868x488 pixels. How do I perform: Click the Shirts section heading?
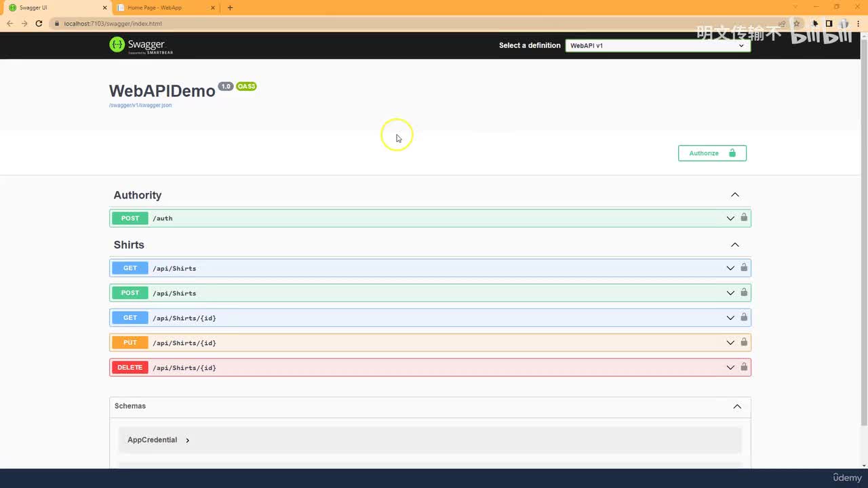click(x=129, y=245)
